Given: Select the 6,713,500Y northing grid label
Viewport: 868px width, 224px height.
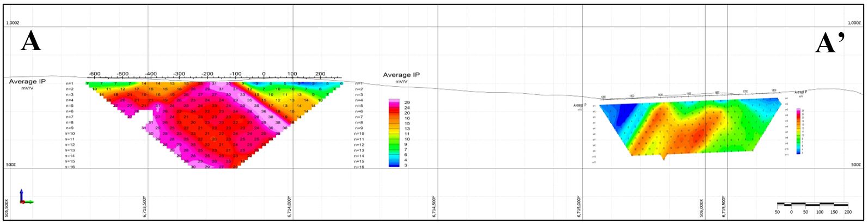Looking at the screenshot, I should pyautogui.click(x=145, y=207).
